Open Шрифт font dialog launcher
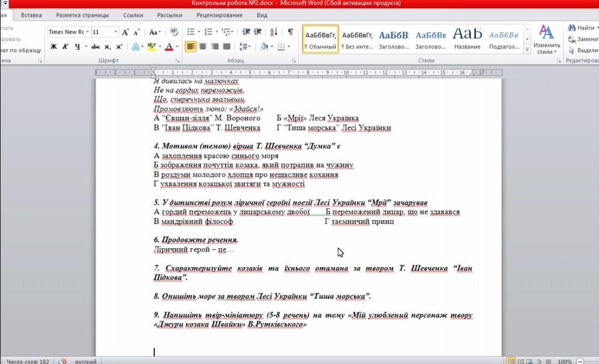The width and height of the screenshot is (599, 364). (177, 61)
